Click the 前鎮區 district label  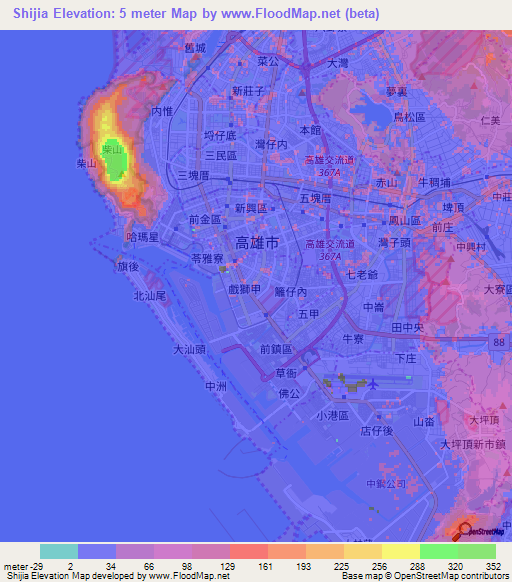point(276,349)
